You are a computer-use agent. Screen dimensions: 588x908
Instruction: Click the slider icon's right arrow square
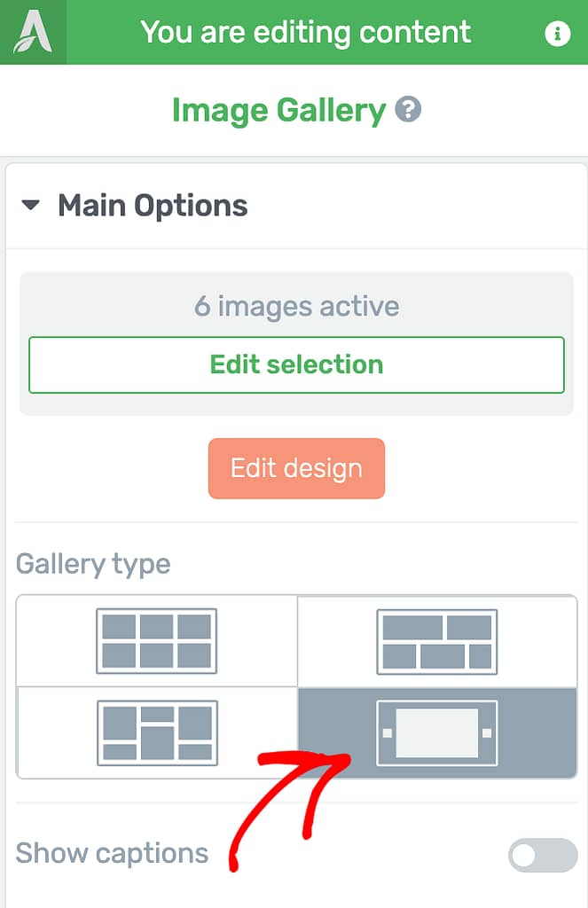click(x=487, y=733)
